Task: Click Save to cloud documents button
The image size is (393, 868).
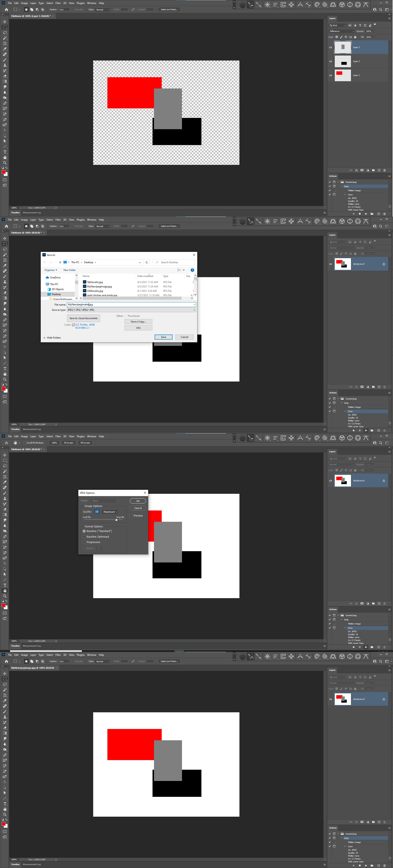Action: (x=83, y=318)
